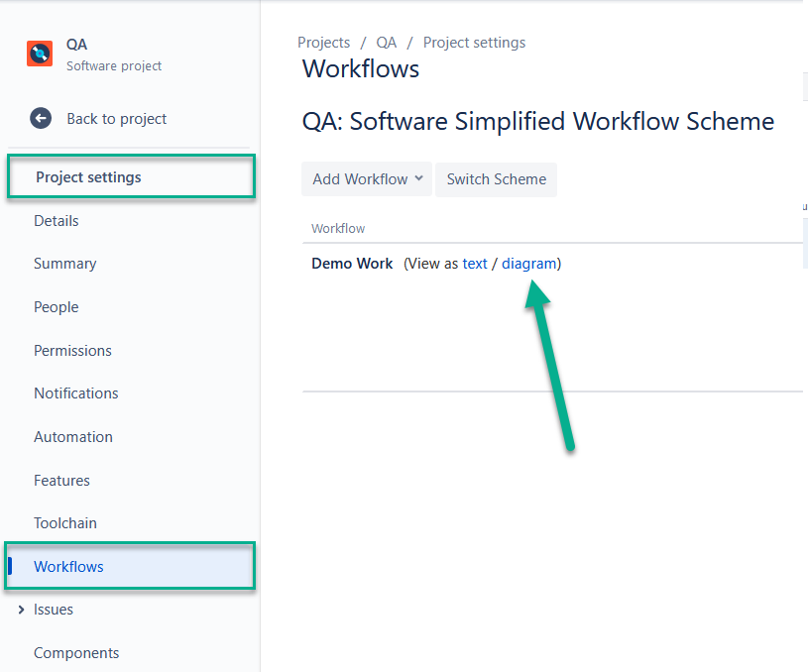
Task: Open the Automation settings
Action: click(x=72, y=436)
